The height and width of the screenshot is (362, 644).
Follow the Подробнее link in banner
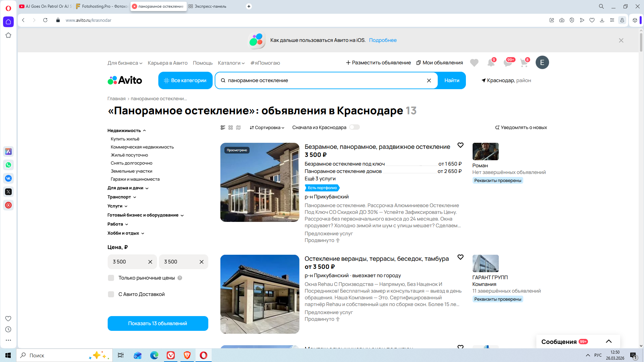click(x=383, y=40)
